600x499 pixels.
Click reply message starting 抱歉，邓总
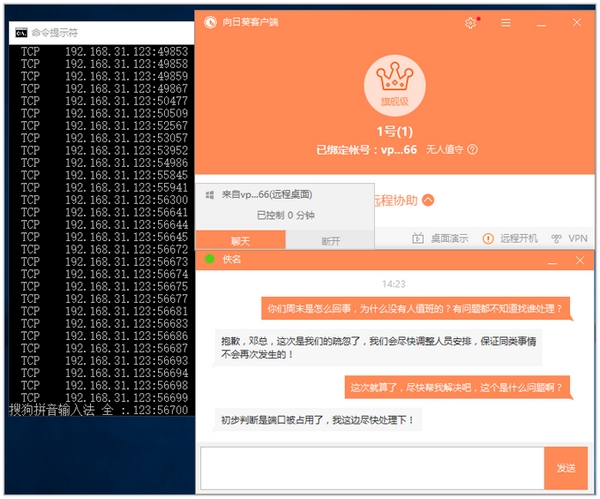tap(378, 347)
